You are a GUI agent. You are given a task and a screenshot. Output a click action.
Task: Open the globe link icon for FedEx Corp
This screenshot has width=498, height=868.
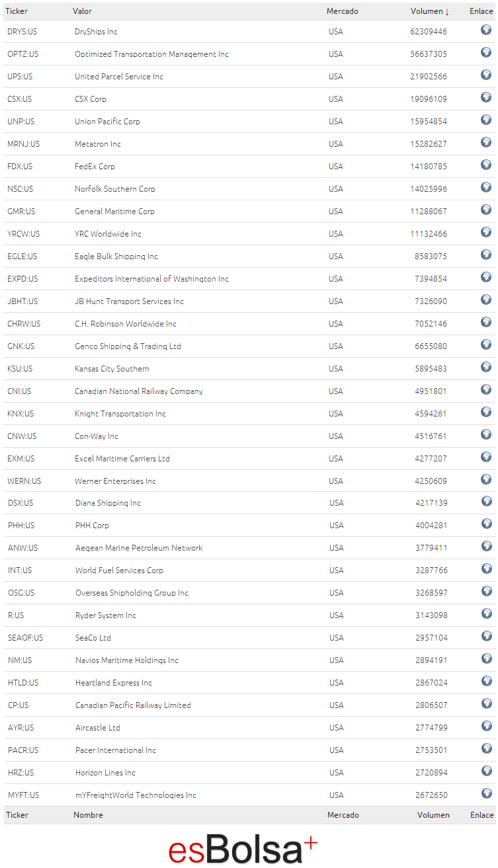pyautogui.click(x=486, y=165)
